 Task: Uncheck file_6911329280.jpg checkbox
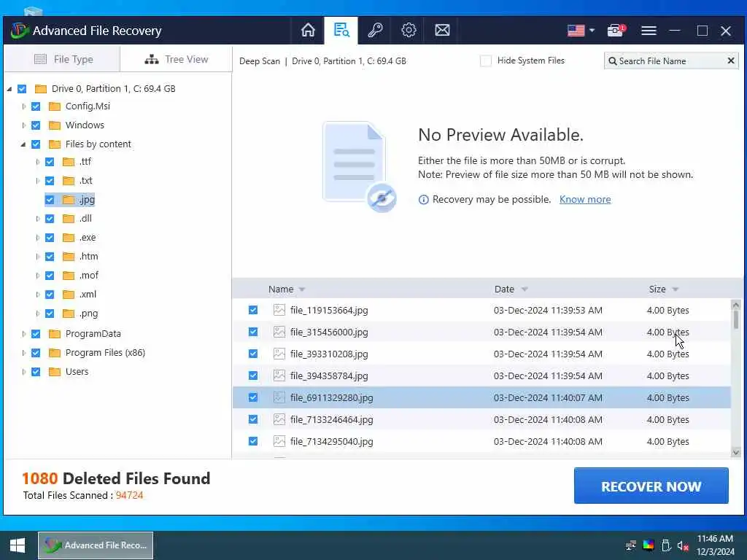tap(253, 397)
